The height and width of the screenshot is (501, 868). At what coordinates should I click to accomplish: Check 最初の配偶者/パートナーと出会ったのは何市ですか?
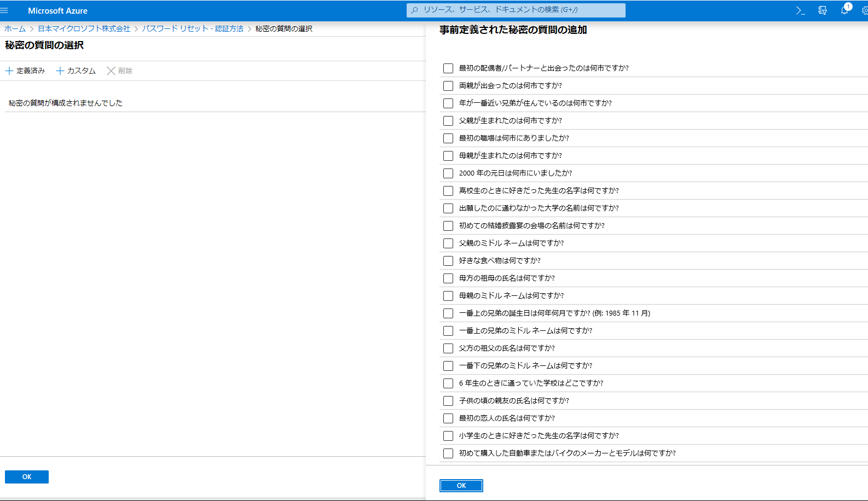tap(448, 68)
